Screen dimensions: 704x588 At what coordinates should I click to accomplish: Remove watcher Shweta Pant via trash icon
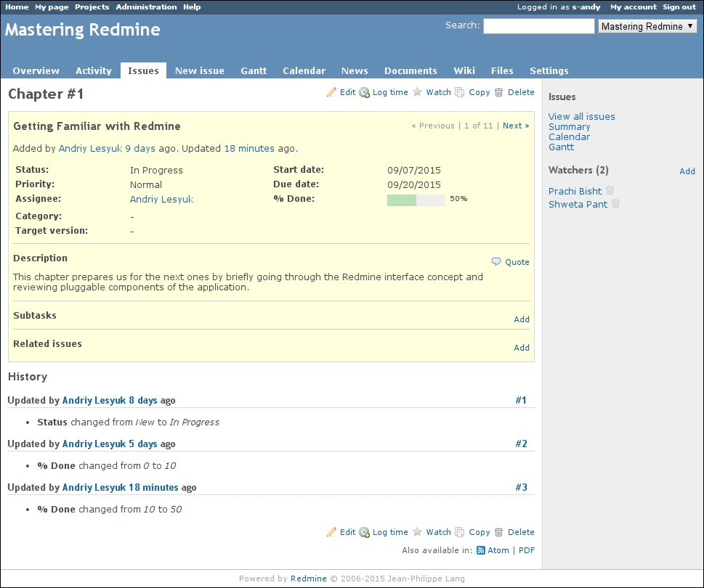point(615,204)
